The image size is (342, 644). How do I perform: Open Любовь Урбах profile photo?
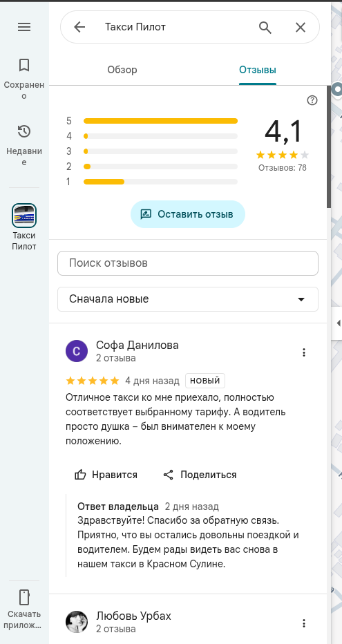coord(77,622)
